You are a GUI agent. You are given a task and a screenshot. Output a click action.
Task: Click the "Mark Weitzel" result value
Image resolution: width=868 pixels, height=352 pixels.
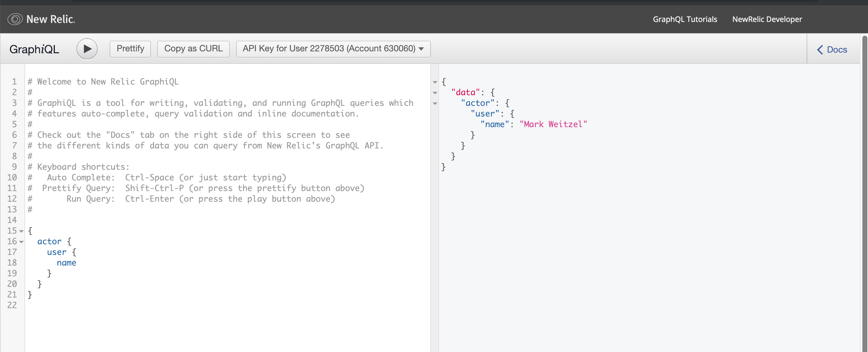click(553, 124)
